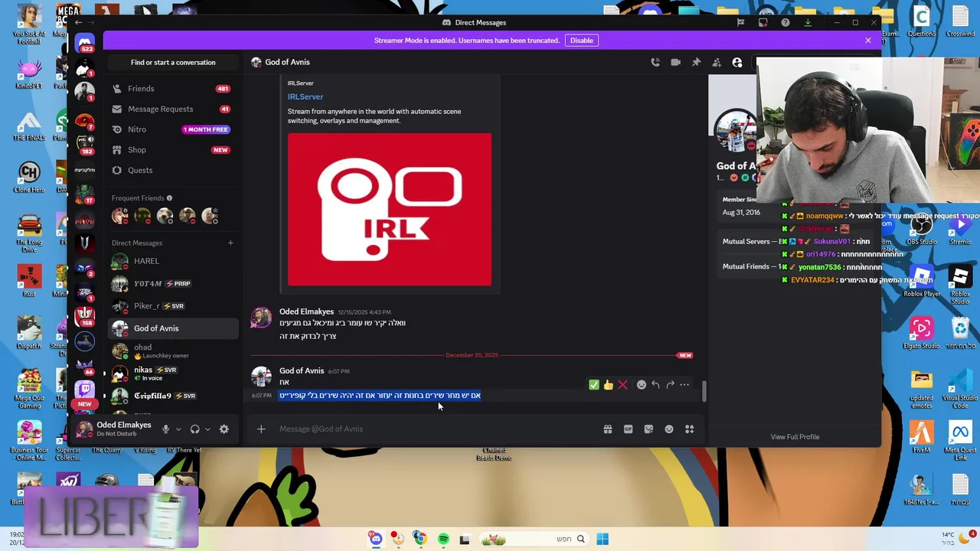Screen dimensions: 980x551
Task: Open DM with Cripfilfo9
Action: tap(173, 396)
